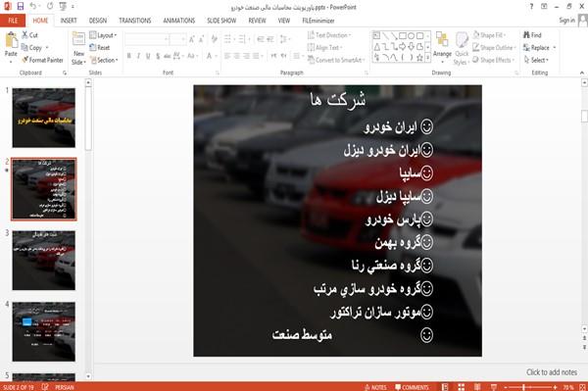Adjust the zoom slider handle
This screenshot has width=588, height=391.
point(524,387)
